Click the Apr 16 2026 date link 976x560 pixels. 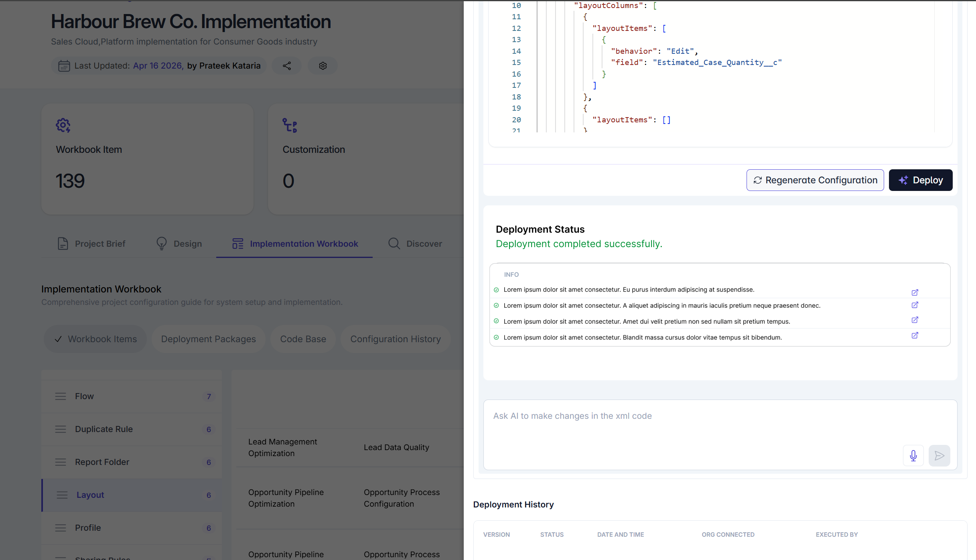[x=158, y=66]
